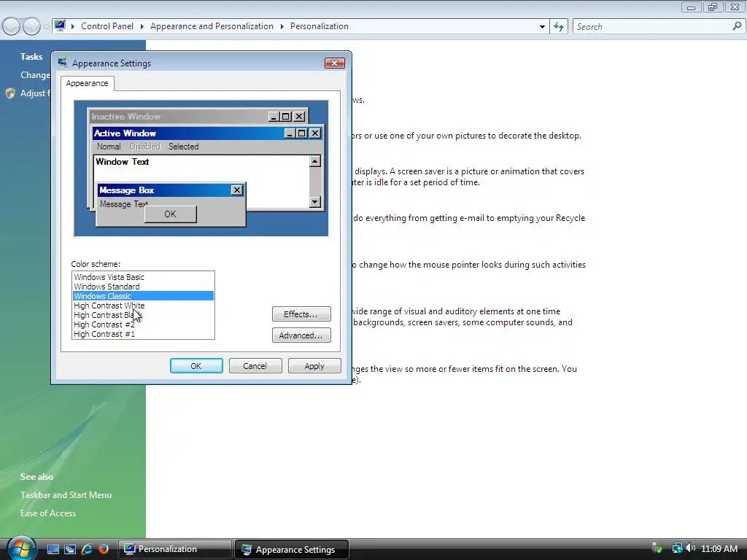
Task: Expand arrow after Control Panel breadcrumb
Action: (x=142, y=26)
